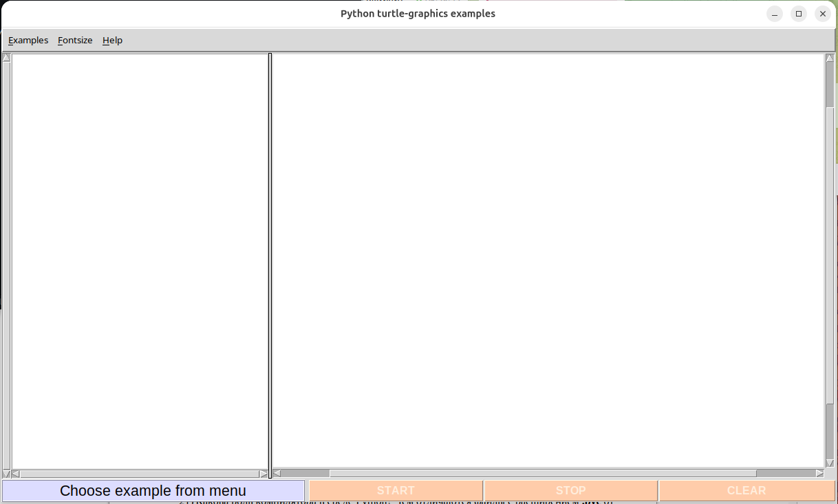Screen dimensions: 838x504
Task: Click the left arrow of the canvas horizontal scrollbar
Action: pos(277,473)
